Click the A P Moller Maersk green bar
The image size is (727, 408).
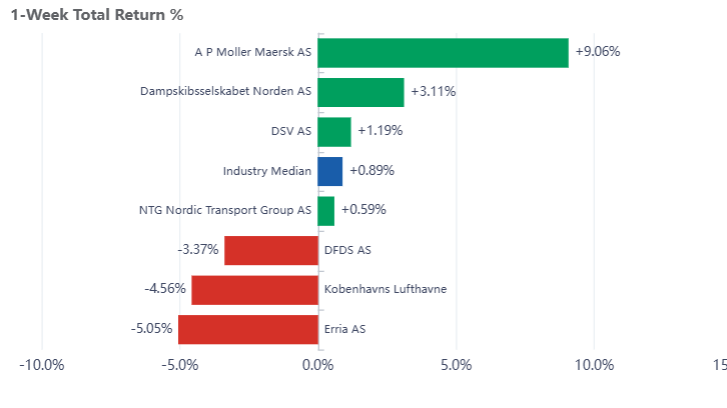coord(443,53)
